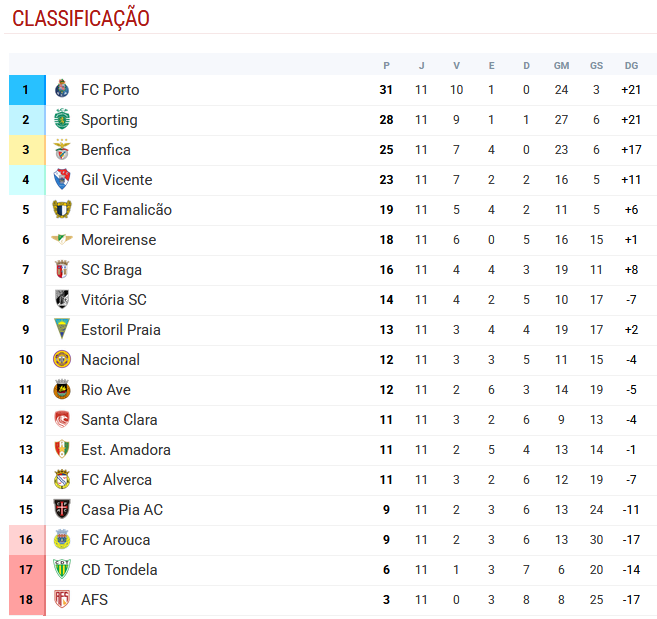This screenshot has height=619, width=657.
Task: Click the Sporting club crest
Action: click(x=62, y=120)
